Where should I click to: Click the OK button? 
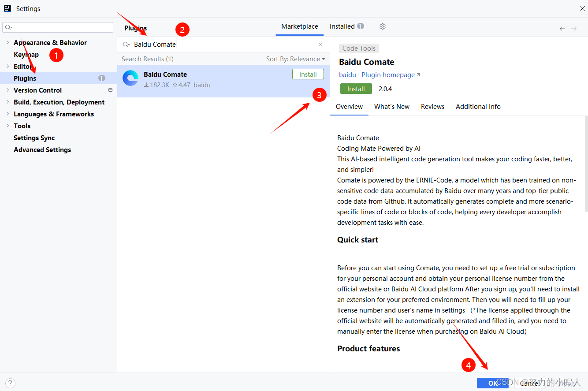point(493,383)
